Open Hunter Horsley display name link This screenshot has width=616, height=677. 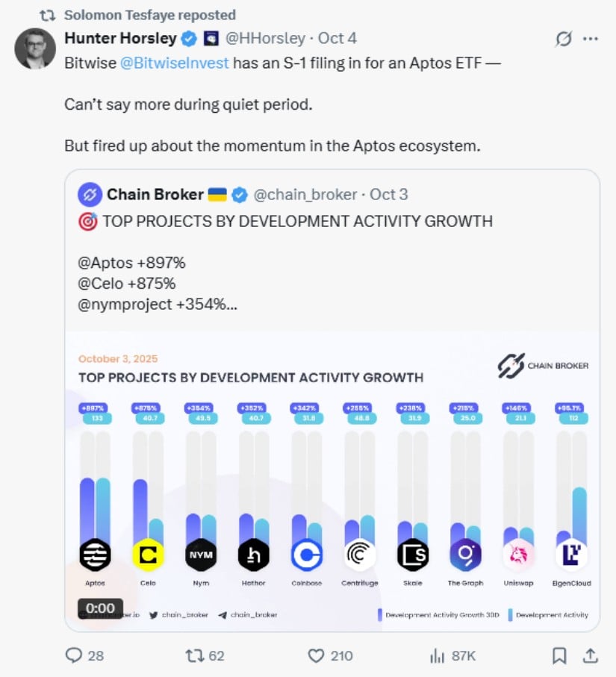pyautogui.click(x=120, y=38)
